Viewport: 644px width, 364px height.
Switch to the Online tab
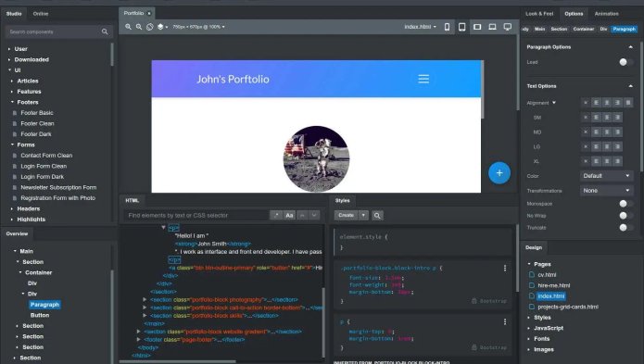click(x=40, y=14)
